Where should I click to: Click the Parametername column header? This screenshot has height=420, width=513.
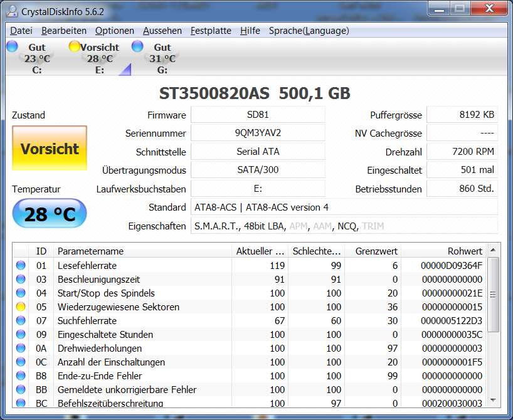(142, 251)
